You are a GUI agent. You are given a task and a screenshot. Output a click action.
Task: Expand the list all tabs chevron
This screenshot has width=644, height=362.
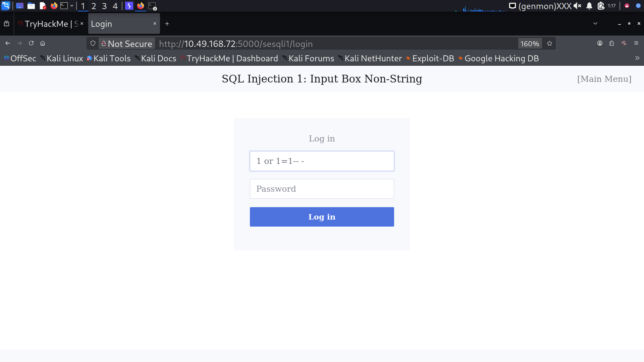[x=595, y=24]
